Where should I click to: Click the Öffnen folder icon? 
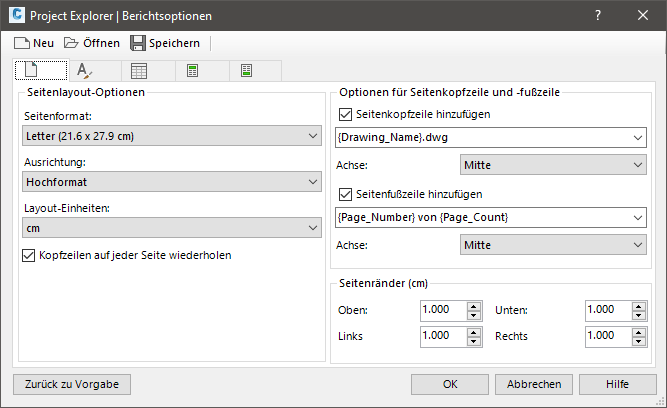(x=71, y=43)
